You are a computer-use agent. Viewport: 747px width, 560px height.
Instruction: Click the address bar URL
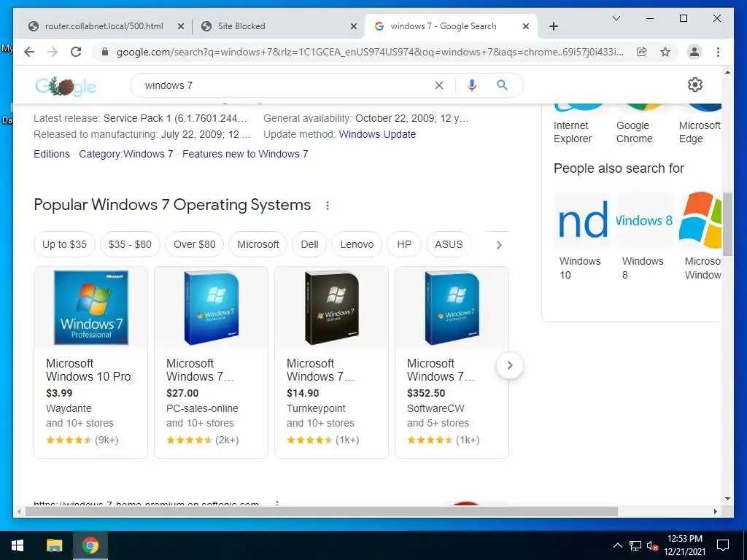370,52
